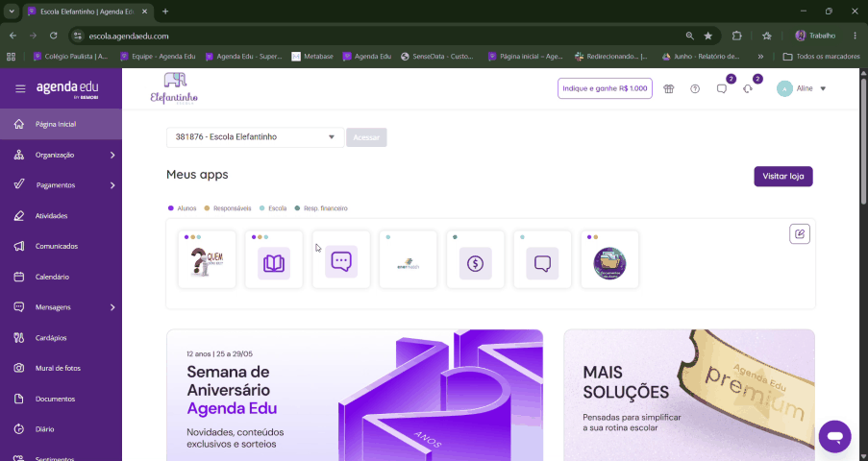The image size is (868, 461).
Task: Show more bookmarks chevron
Action: pyautogui.click(x=760, y=57)
